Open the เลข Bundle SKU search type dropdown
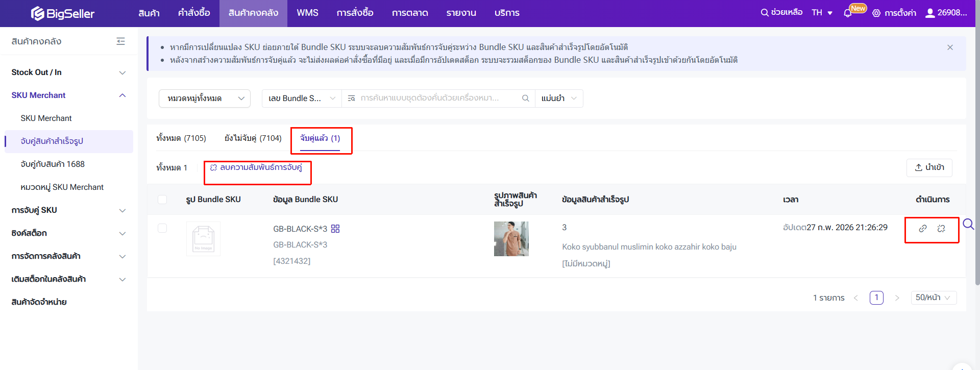This screenshot has width=980, height=370. 301,98
